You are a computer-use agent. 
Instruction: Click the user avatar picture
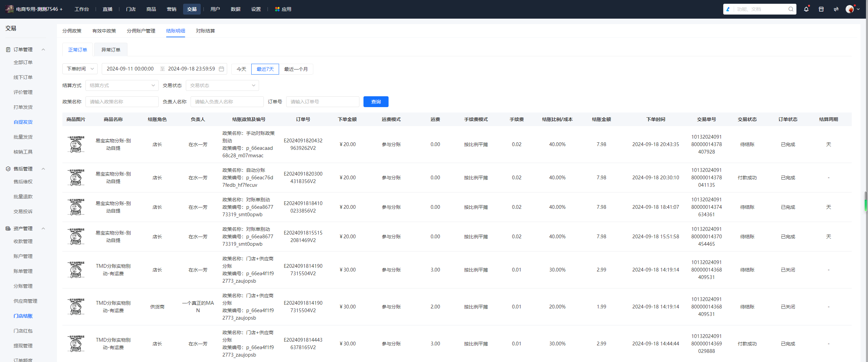click(849, 9)
